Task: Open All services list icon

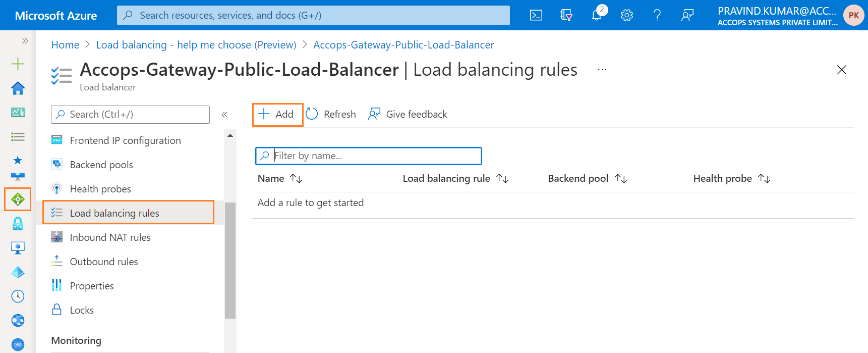Action: coord(18,136)
